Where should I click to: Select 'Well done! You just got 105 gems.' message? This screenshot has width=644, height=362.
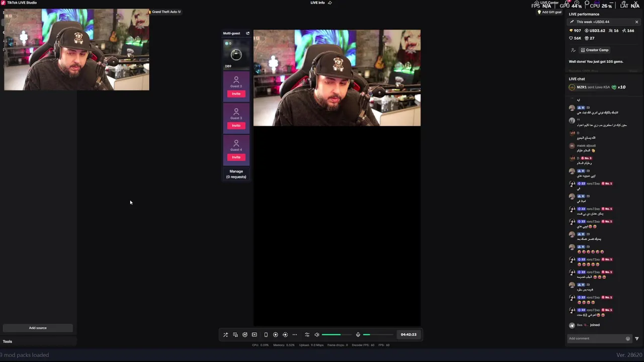[596, 62]
